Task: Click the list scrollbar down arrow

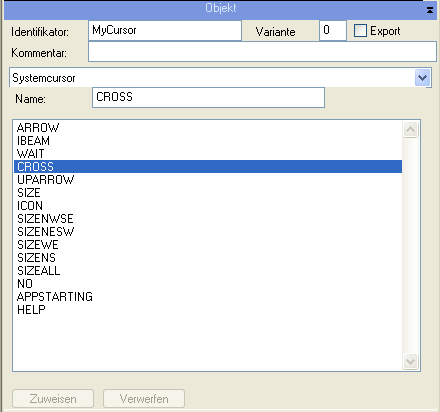Action: pos(410,361)
